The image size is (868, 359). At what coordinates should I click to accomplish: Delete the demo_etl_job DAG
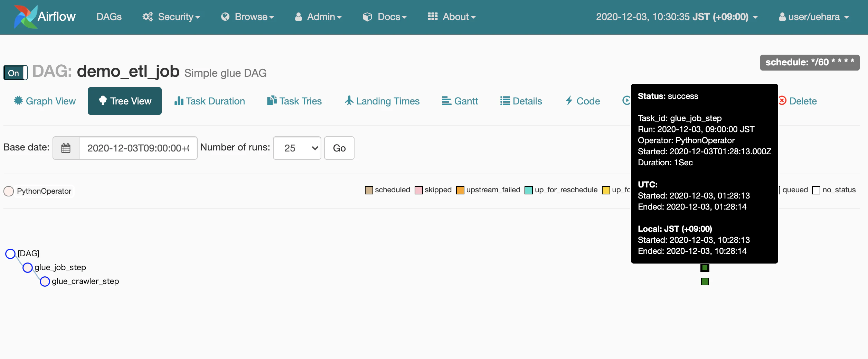coord(798,101)
